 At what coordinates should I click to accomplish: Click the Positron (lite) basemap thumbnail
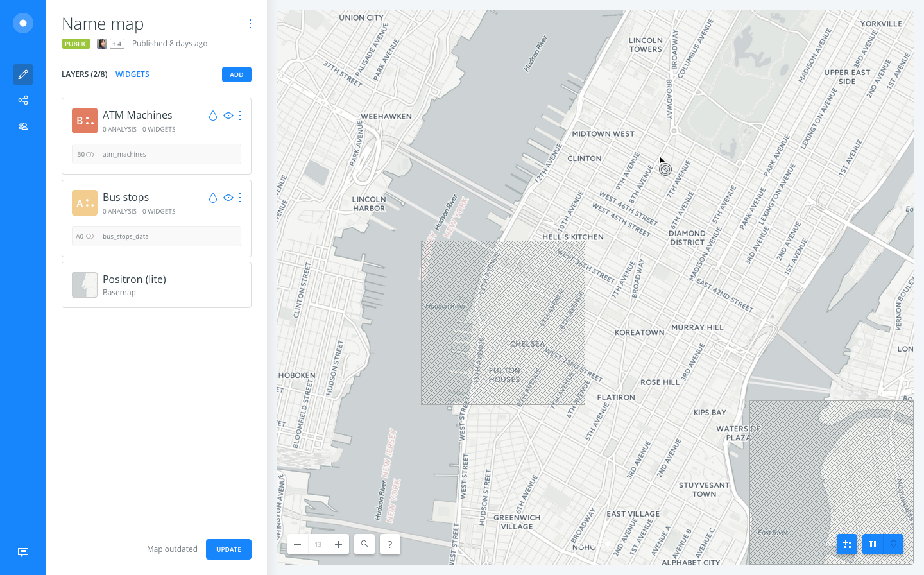point(85,285)
